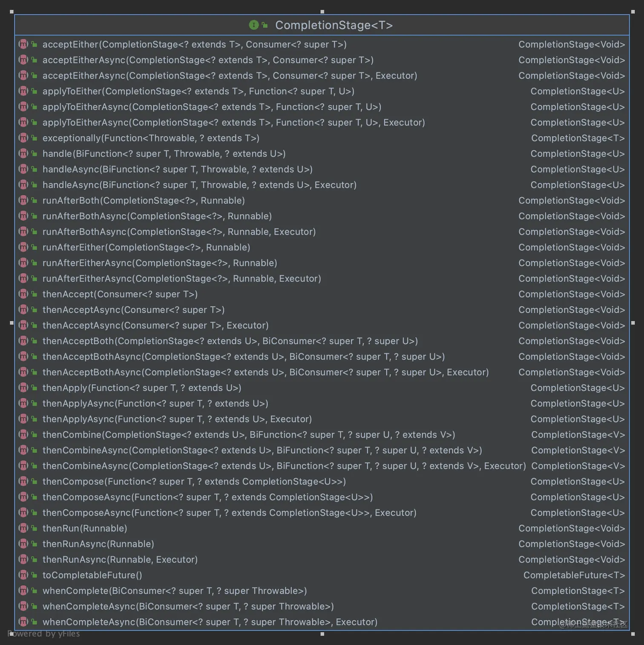Select the thenCombine method signature
Image resolution: width=644 pixels, height=645 pixels.
[249, 435]
